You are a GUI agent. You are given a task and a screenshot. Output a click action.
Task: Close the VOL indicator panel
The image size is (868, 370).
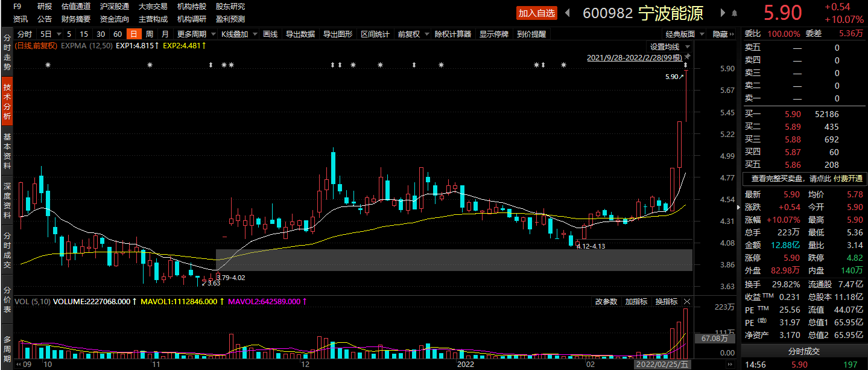[687, 301]
